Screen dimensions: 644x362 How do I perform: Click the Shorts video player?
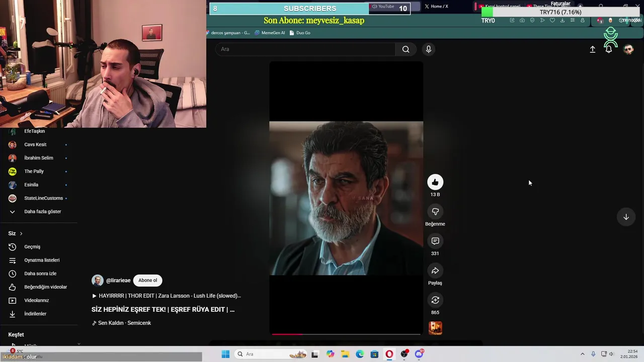[346, 198]
